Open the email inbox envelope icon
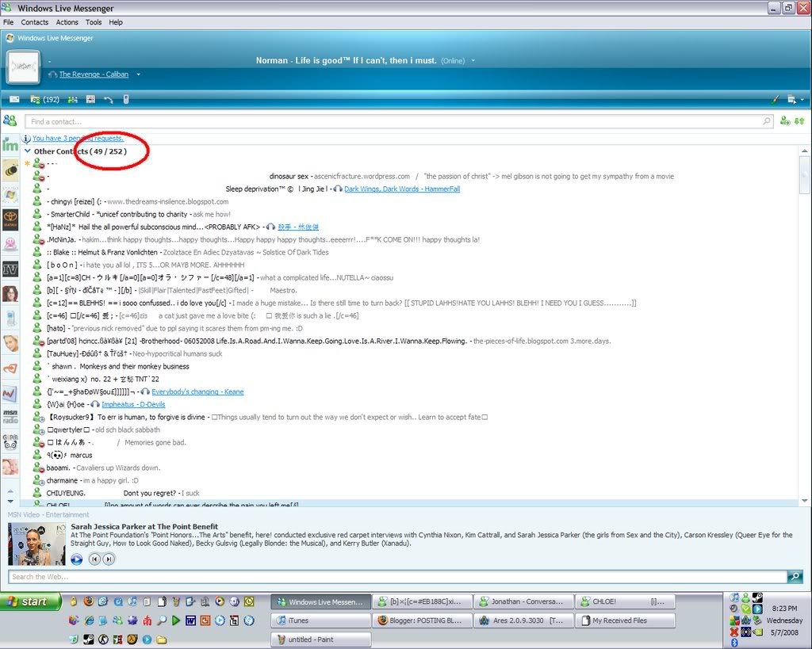Viewport: 812px width, 649px height. click(14, 99)
